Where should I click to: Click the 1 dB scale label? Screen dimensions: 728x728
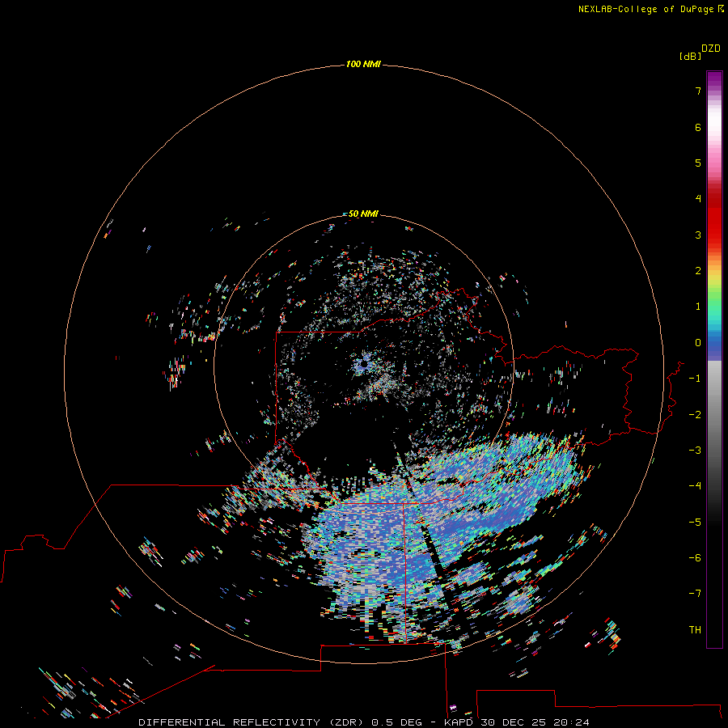point(698,307)
